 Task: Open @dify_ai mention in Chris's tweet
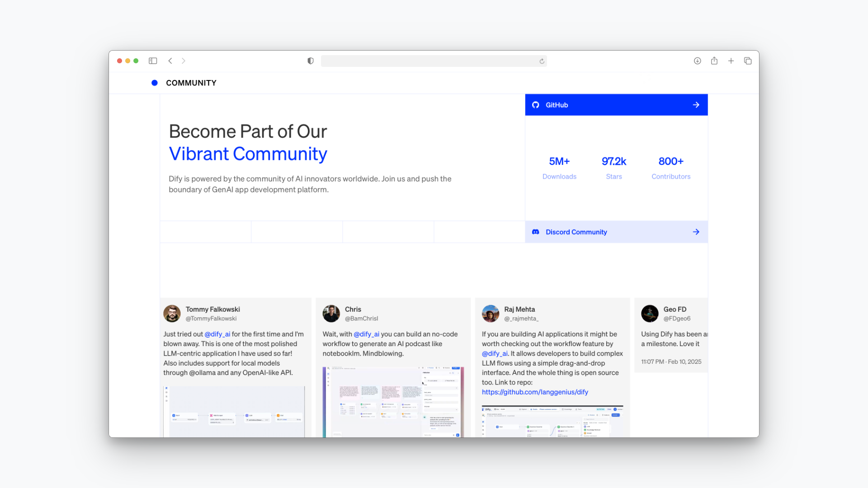point(367,334)
